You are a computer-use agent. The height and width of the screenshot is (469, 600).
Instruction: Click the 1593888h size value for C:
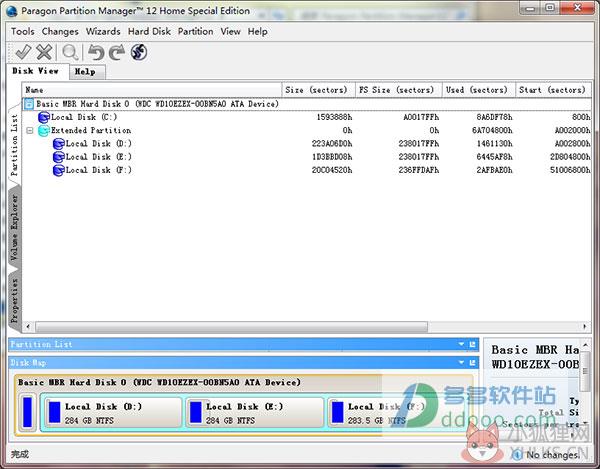[334, 117]
